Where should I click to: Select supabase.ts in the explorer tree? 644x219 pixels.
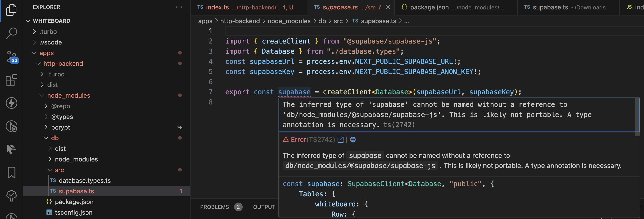(107, 191)
